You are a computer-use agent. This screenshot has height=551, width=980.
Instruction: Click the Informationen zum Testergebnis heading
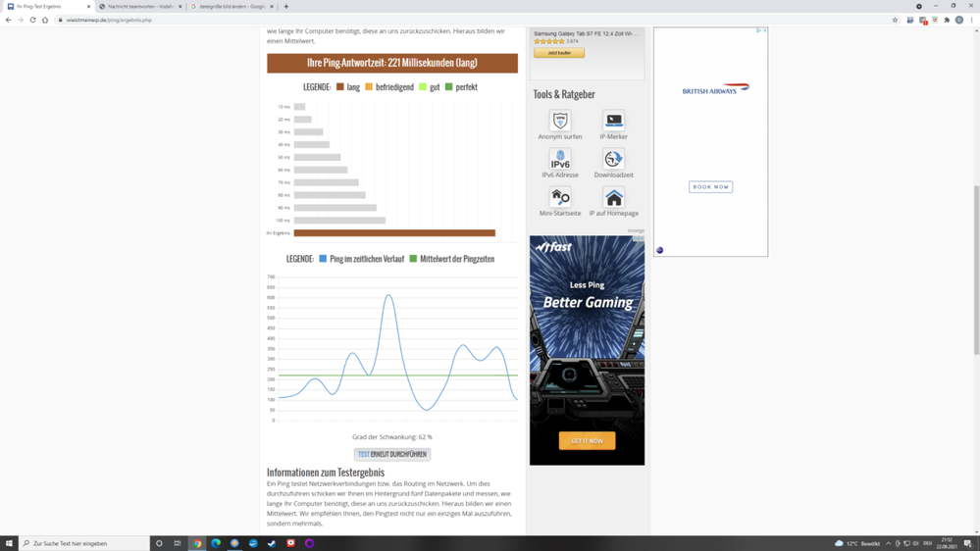(x=326, y=473)
